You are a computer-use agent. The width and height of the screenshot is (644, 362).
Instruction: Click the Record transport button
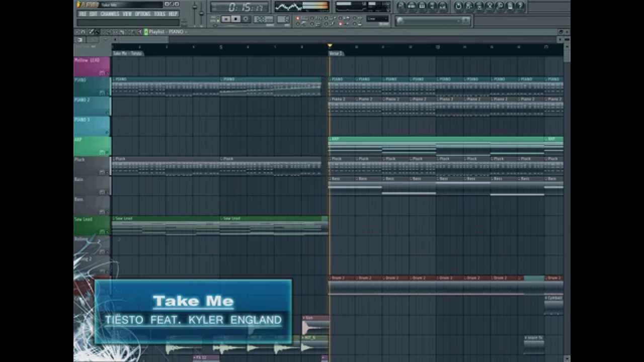coord(246,19)
